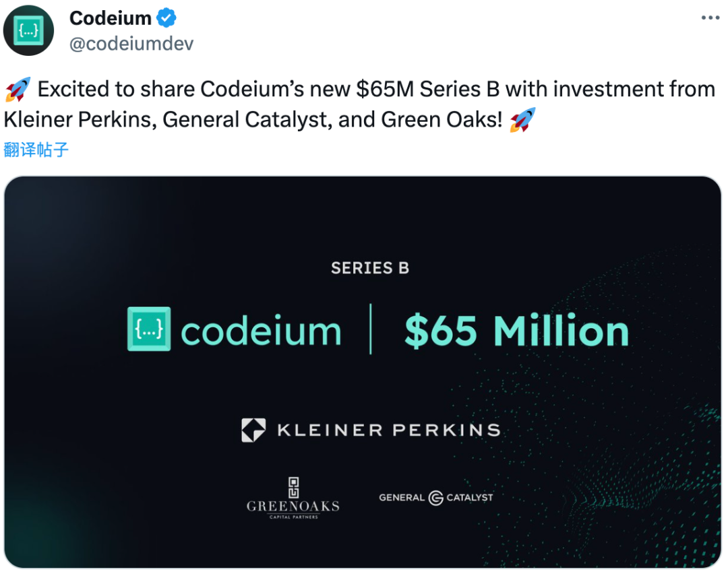The width and height of the screenshot is (728, 580).
Task: Click the Greenoaks emblem above its name
Action: (x=293, y=488)
